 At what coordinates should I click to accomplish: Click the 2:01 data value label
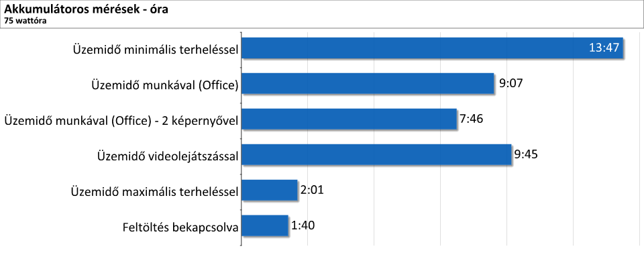click(312, 190)
